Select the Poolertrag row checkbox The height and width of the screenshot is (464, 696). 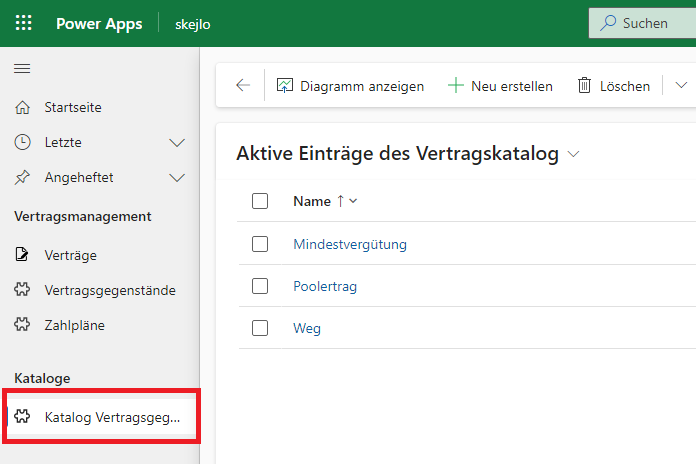tap(260, 286)
